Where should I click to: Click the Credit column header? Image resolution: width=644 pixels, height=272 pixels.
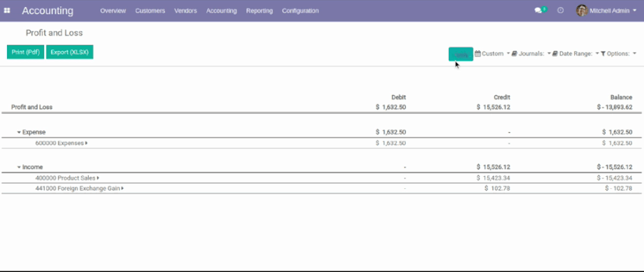point(502,97)
